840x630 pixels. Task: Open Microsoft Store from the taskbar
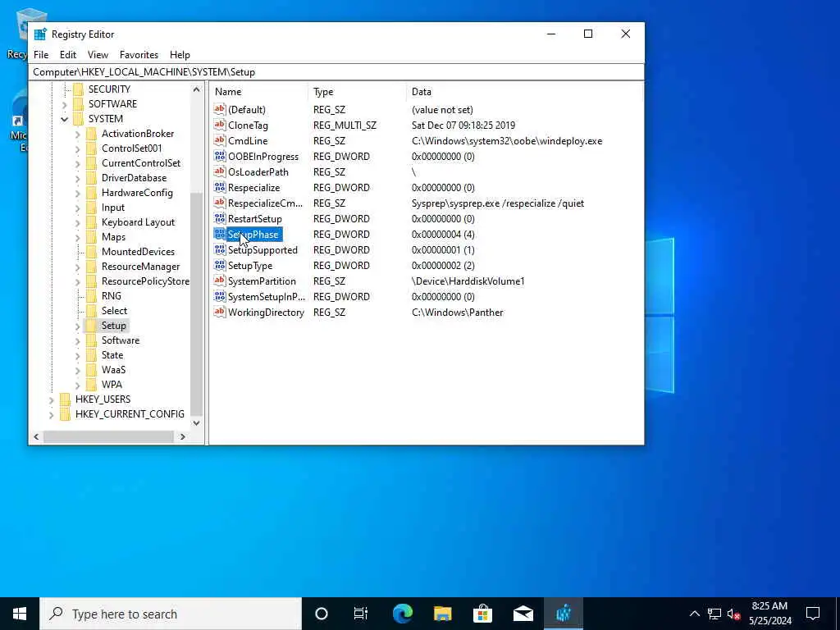[482, 614]
